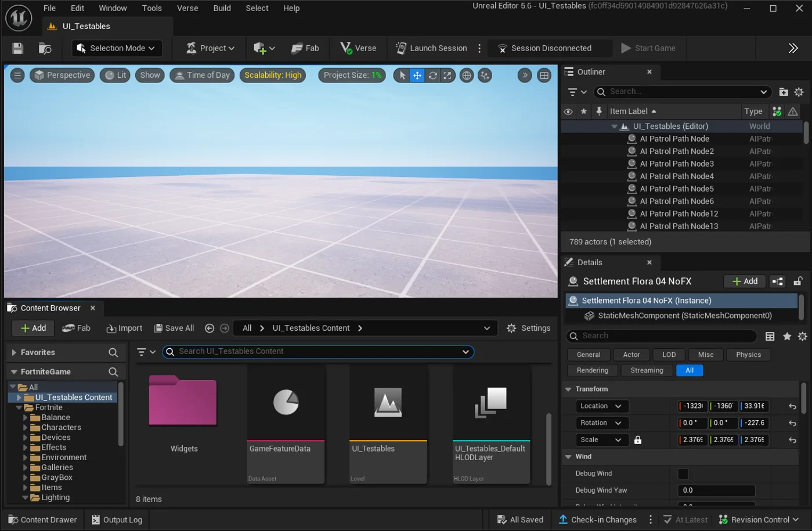Create a new folder in the Outliner

coord(784,92)
